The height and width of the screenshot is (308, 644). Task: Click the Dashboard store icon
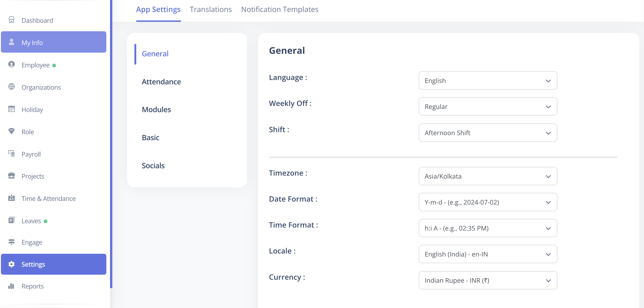pos(12,20)
